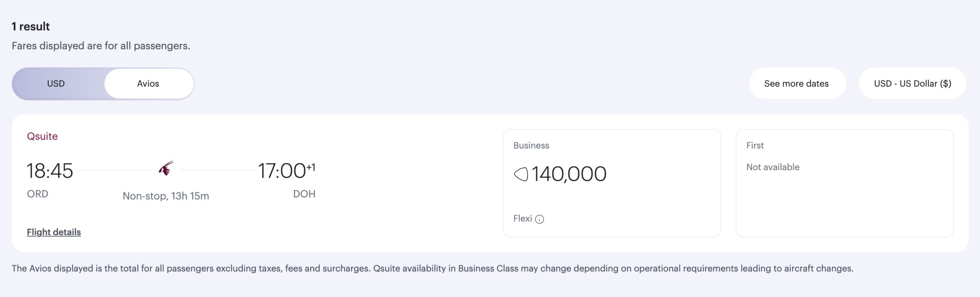Select the Avios fare option
Viewport: 980px width, 297px height.
(148, 84)
